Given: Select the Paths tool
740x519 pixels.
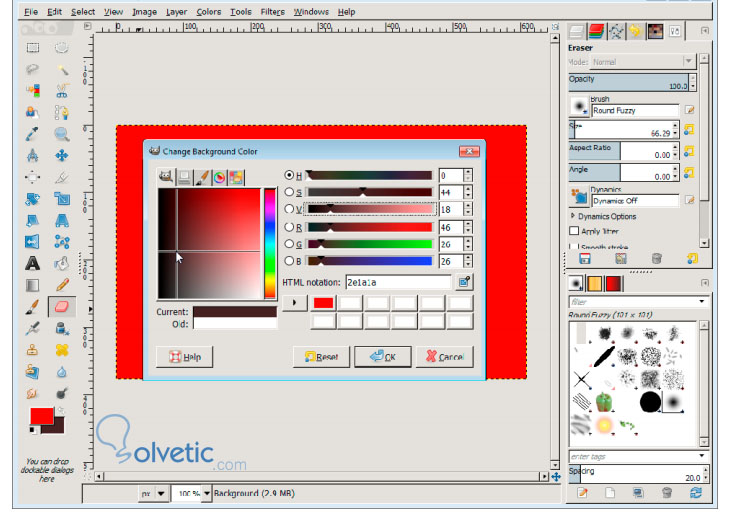Looking at the screenshot, I should click(61, 113).
